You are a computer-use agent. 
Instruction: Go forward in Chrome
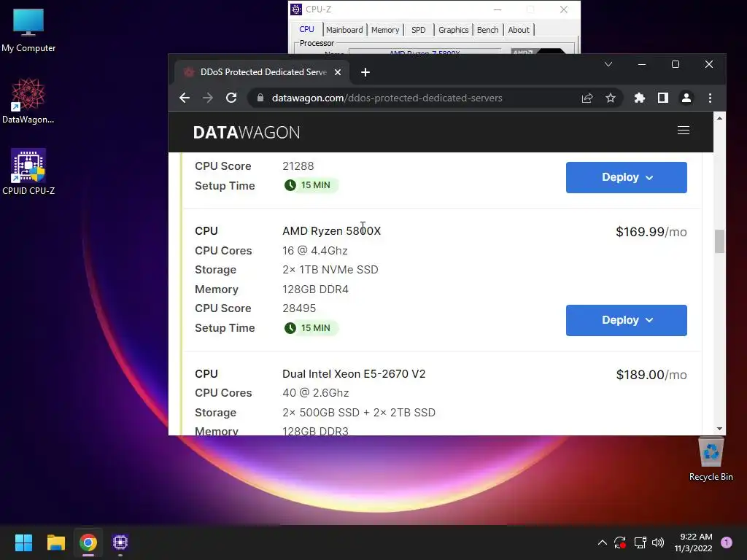tap(208, 98)
